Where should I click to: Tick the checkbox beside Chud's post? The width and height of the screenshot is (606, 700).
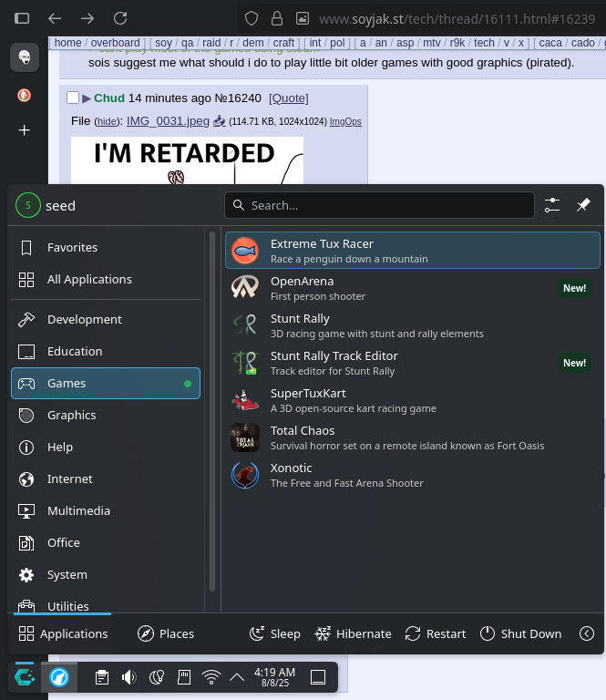(73, 98)
